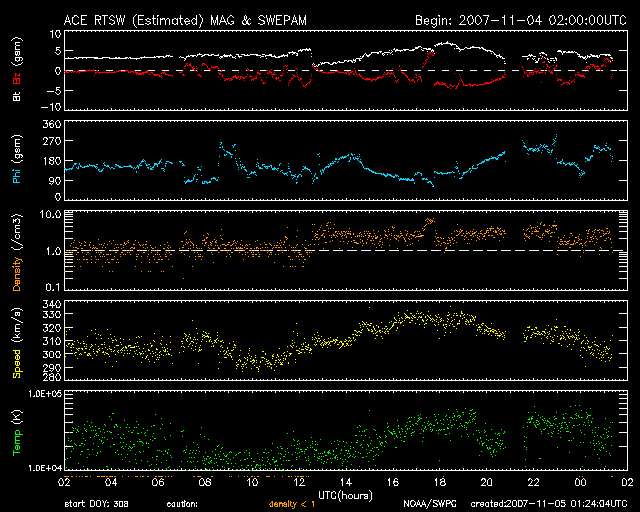Click the 'Temp (K)' axis label

[x=17, y=433]
